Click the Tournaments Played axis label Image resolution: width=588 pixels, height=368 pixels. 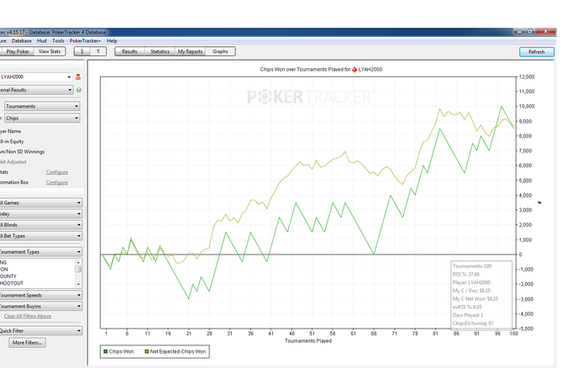[308, 341]
